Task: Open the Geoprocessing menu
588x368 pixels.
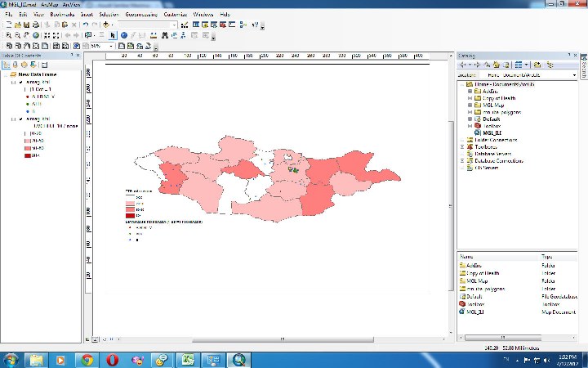Action: click(141, 14)
